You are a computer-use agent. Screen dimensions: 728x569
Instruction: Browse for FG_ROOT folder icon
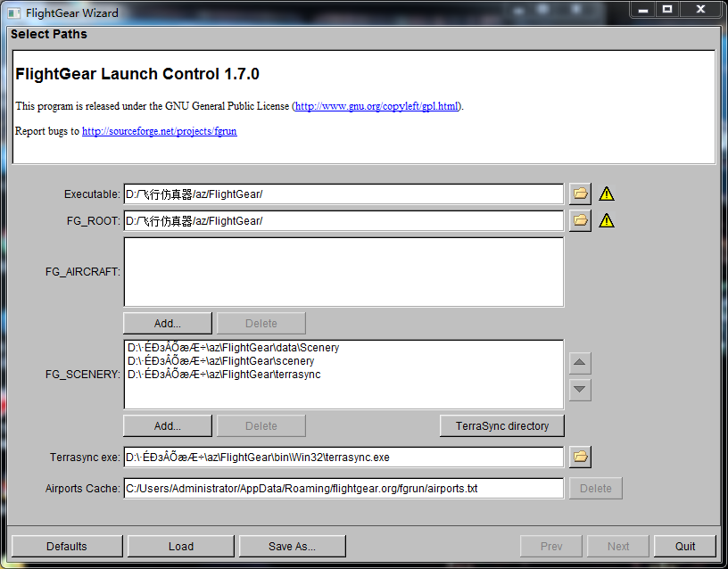click(x=580, y=220)
